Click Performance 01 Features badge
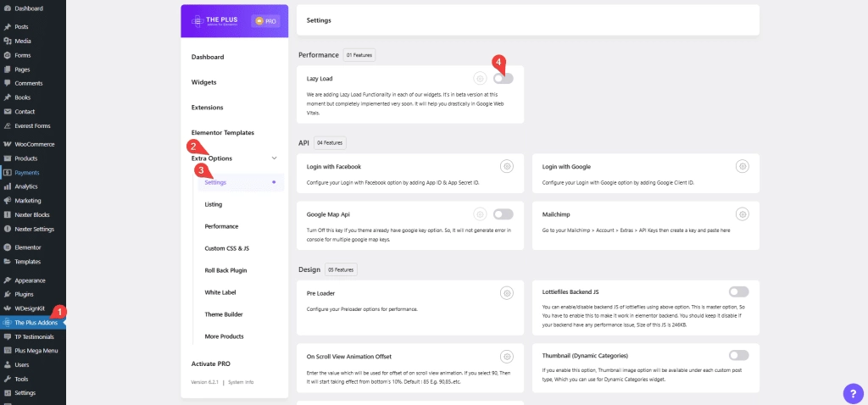The width and height of the screenshot is (868, 405). (x=359, y=55)
